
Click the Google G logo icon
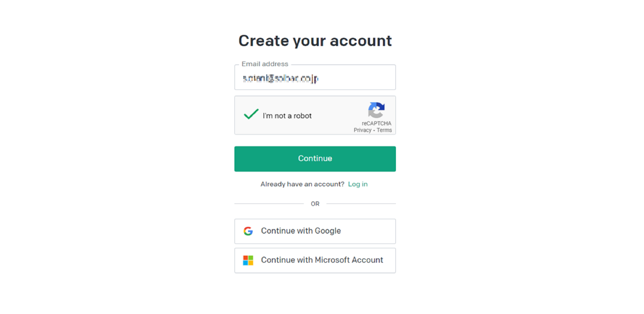248,231
